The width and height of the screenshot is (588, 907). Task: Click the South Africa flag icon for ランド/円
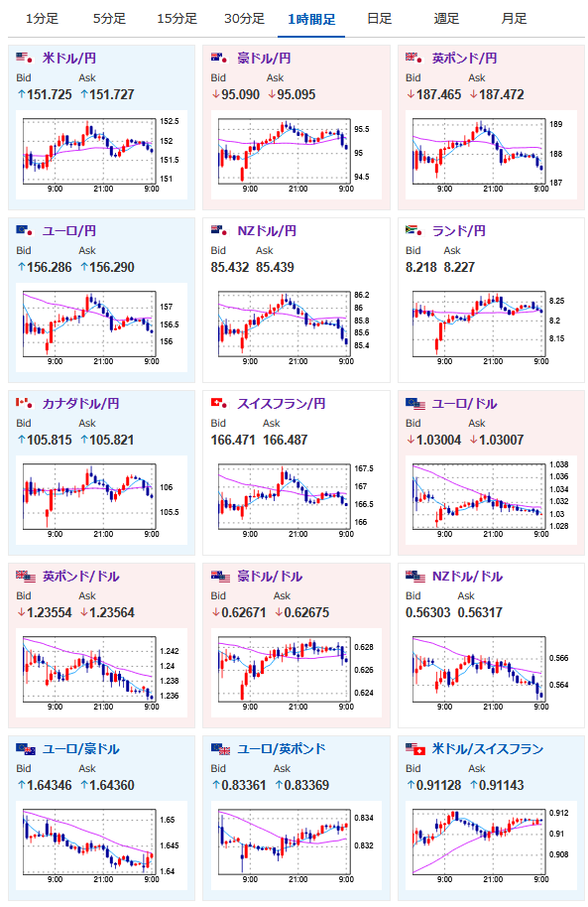[x=413, y=231]
